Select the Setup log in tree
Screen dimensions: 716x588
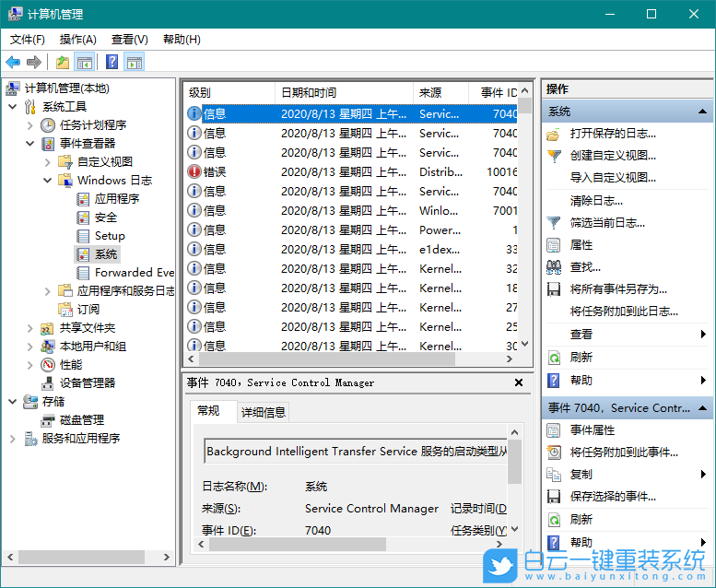[x=110, y=236]
